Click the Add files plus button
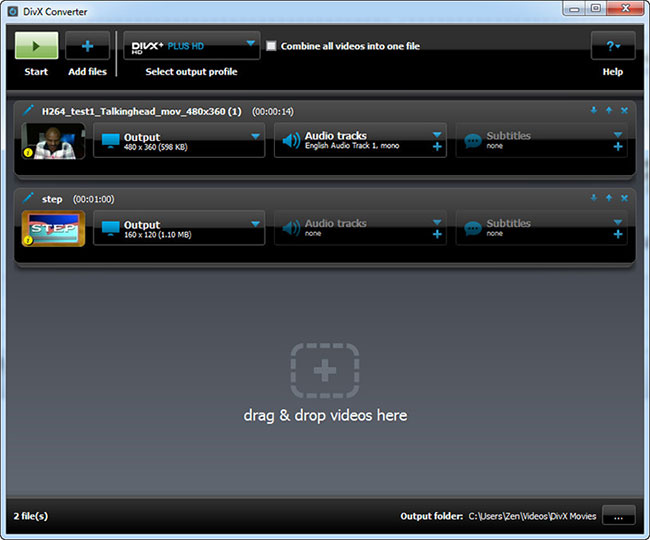Viewport: 650px width, 540px height. point(87,46)
